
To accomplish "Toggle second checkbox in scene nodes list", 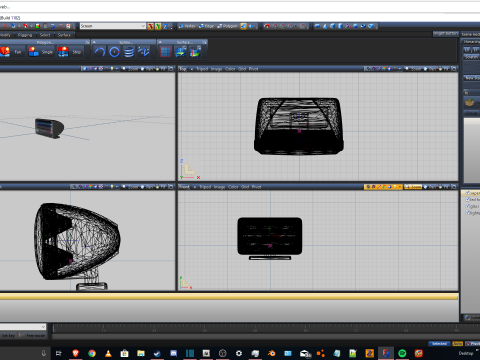I will coord(468,199).
